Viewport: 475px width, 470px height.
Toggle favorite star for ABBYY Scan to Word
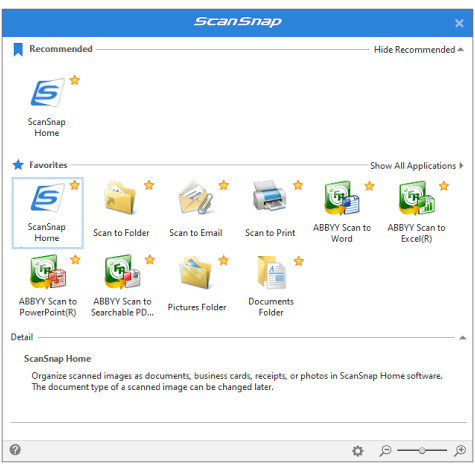pos(369,186)
